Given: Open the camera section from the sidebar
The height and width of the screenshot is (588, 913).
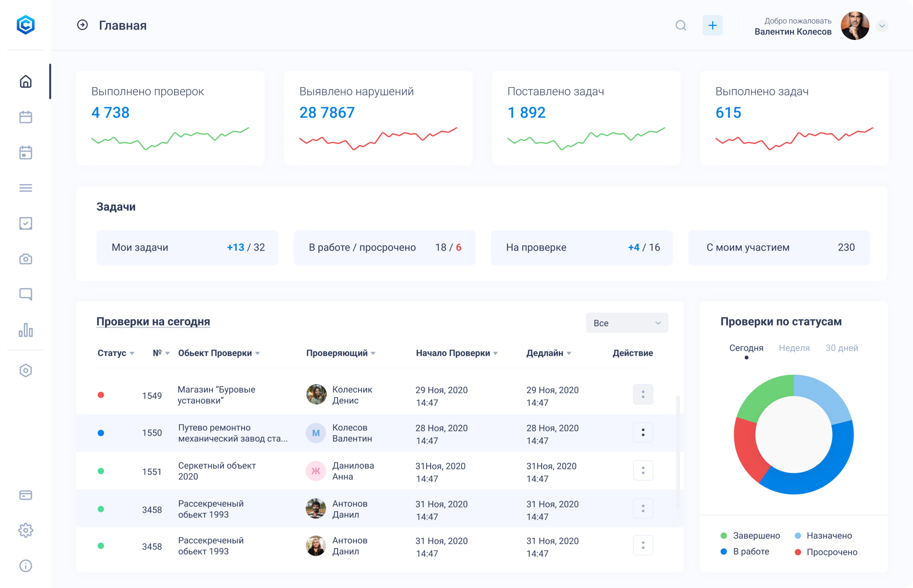Looking at the screenshot, I should tap(26, 259).
